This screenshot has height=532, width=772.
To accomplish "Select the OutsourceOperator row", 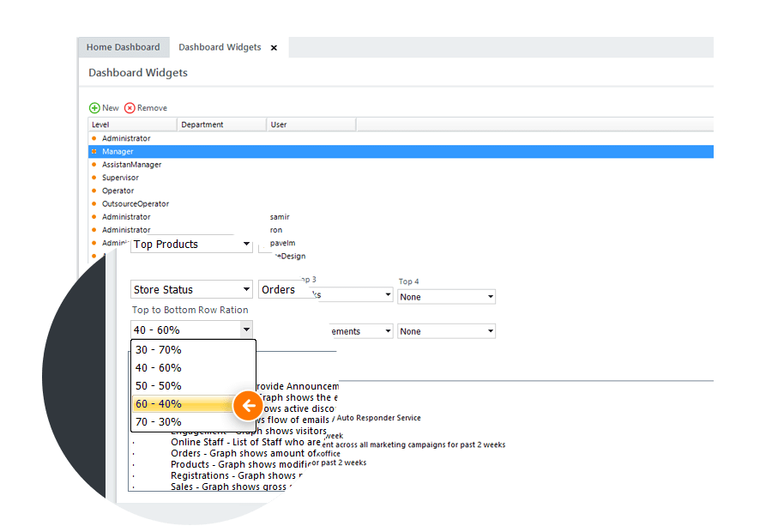I will tap(401, 204).
